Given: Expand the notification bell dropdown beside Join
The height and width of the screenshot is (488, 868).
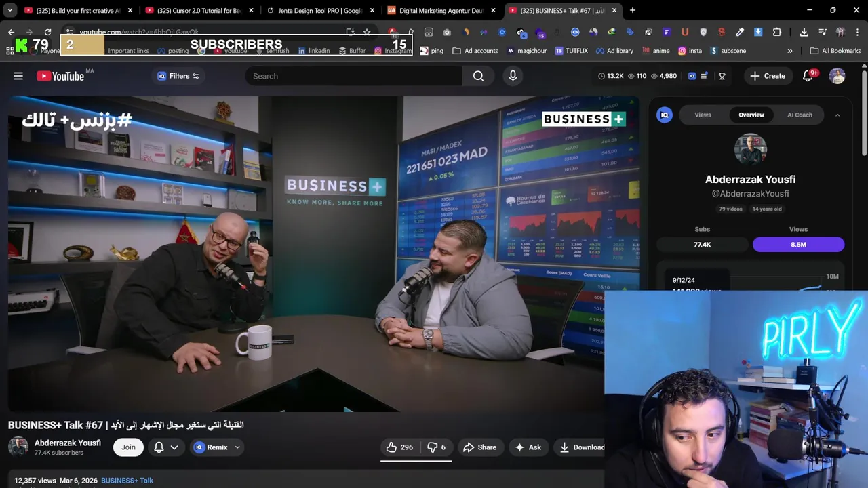Looking at the screenshot, I should (x=174, y=447).
